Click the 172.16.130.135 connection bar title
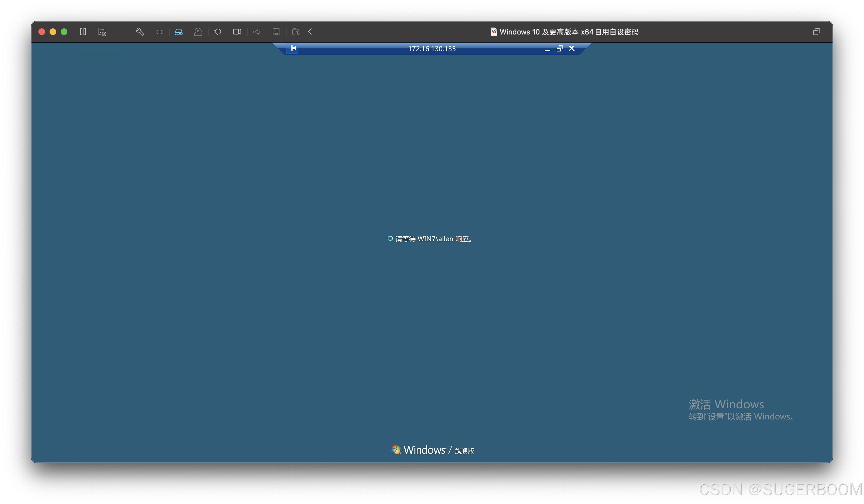Image resolution: width=864 pixels, height=504 pixels. [432, 49]
